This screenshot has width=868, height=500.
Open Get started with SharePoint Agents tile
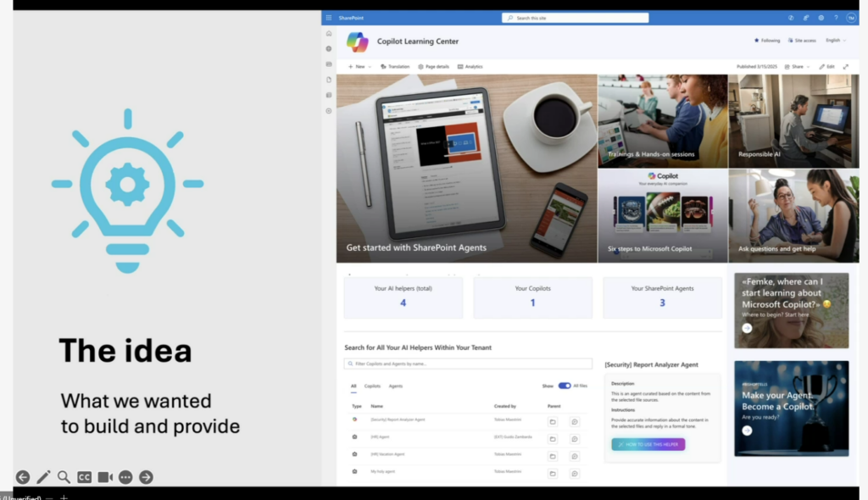[x=467, y=169]
